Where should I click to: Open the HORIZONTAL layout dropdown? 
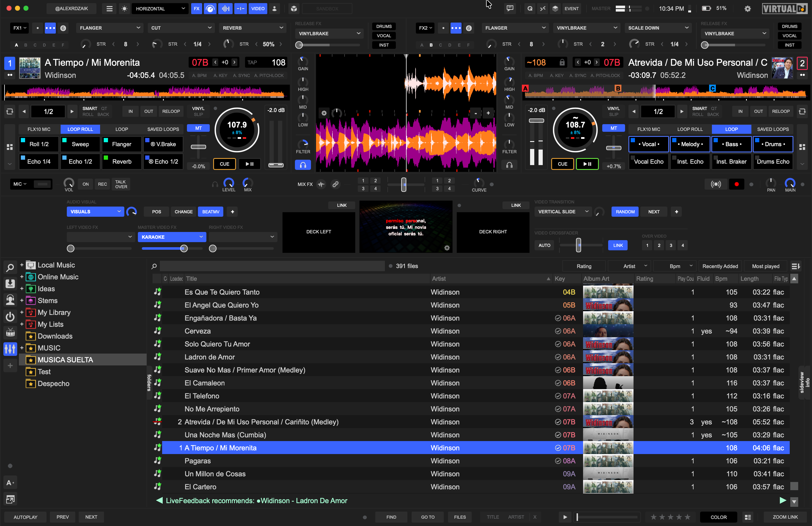pyautogui.click(x=160, y=8)
